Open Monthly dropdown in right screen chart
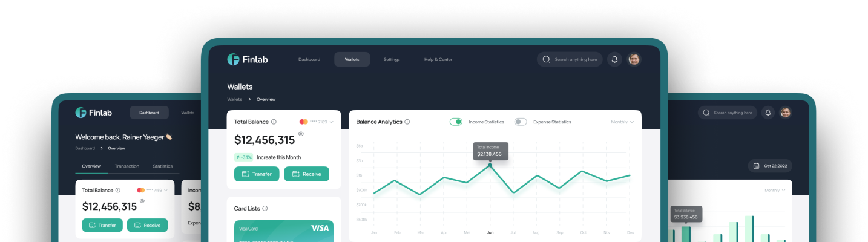The image size is (868, 242). [x=775, y=190]
